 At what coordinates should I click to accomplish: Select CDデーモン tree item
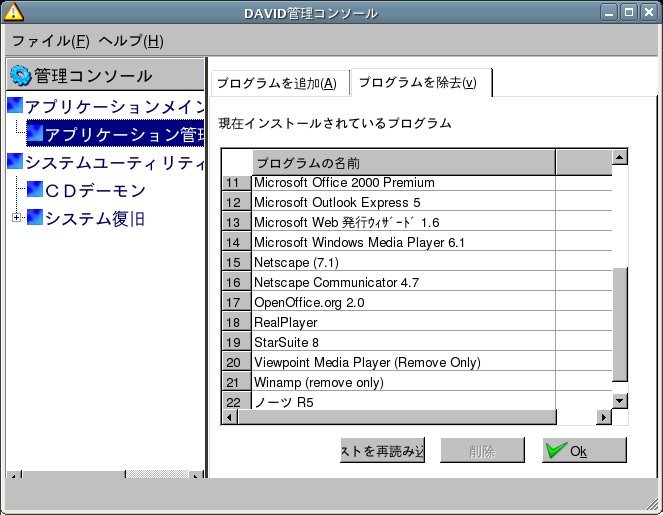(x=96, y=191)
